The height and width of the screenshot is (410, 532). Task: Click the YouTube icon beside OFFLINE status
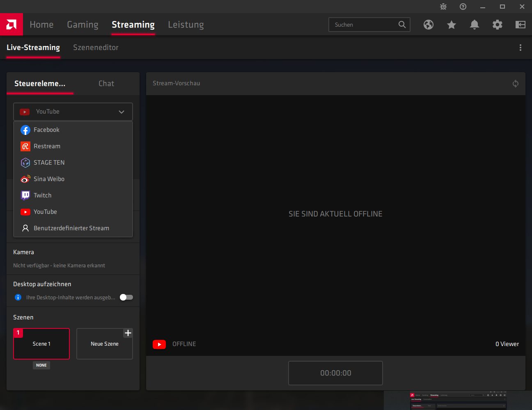[159, 344]
